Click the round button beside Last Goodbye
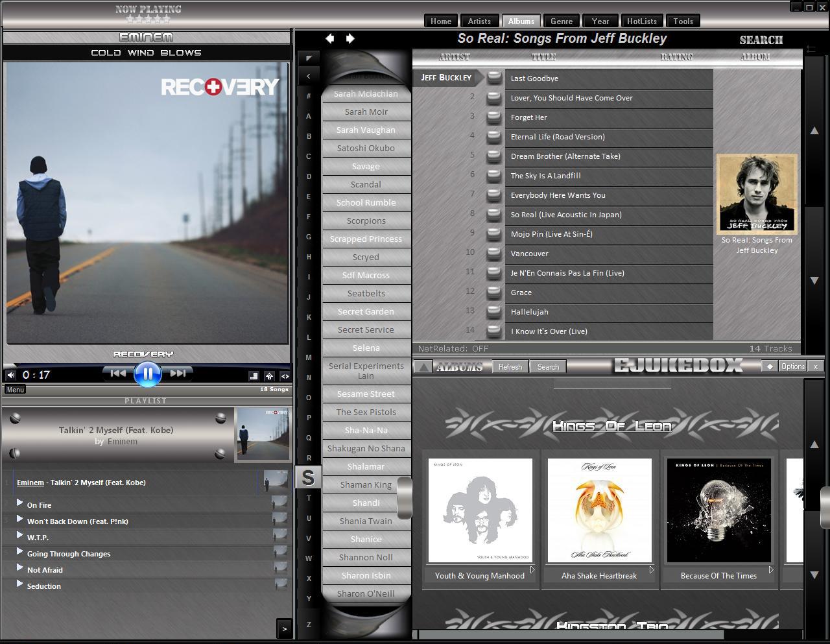Screen dimensions: 830x644 (494, 78)
